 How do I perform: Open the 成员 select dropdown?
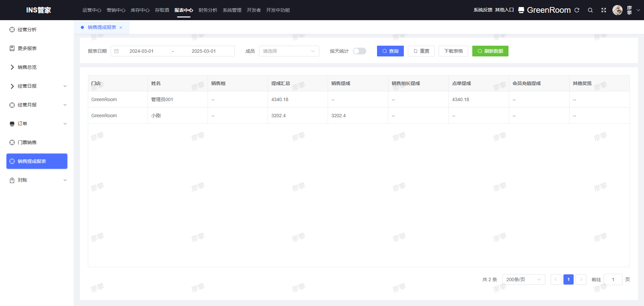[289, 51]
